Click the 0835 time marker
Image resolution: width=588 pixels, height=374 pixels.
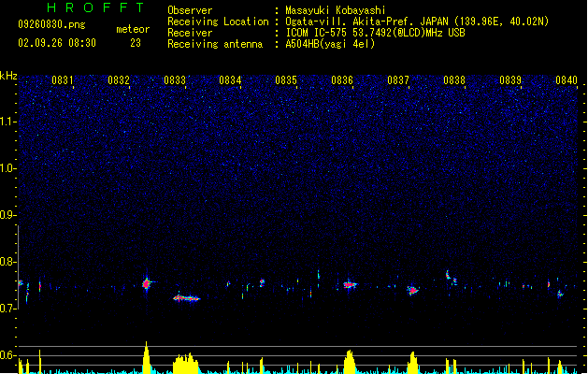[286, 80]
